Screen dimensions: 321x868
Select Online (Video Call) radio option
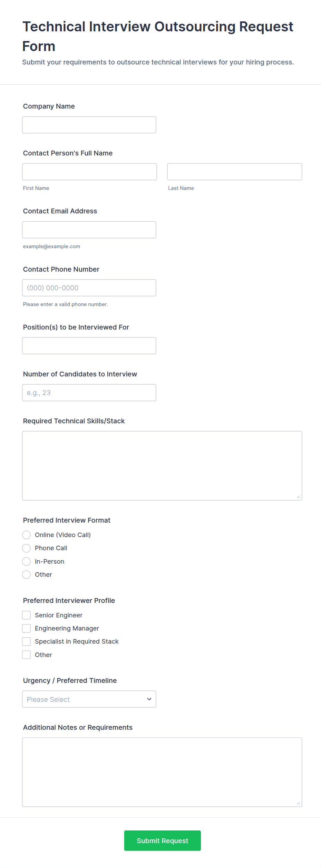[x=27, y=535]
